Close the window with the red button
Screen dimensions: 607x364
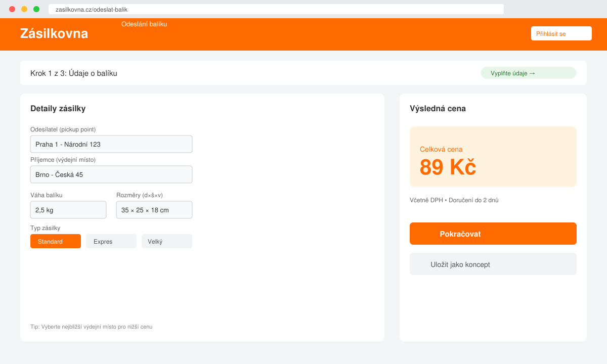(x=12, y=9)
